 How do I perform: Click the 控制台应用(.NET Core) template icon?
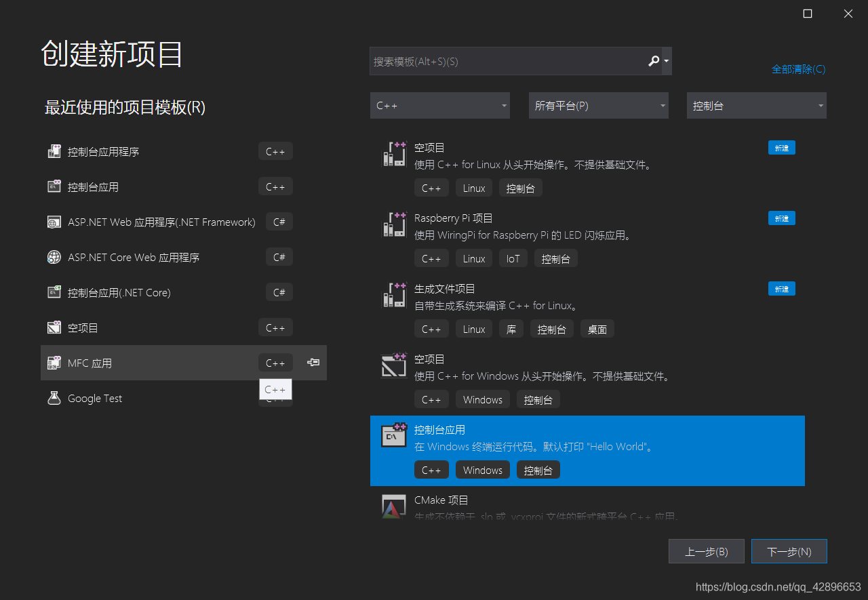point(54,293)
